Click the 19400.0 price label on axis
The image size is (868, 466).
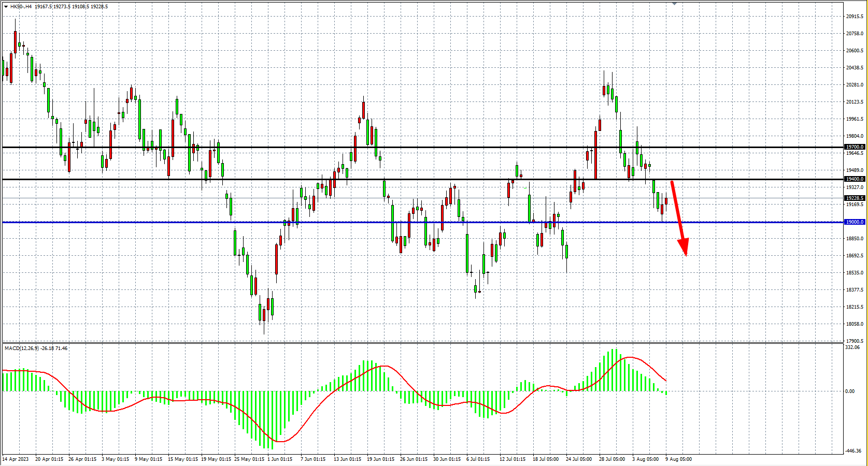click(855, 179)
